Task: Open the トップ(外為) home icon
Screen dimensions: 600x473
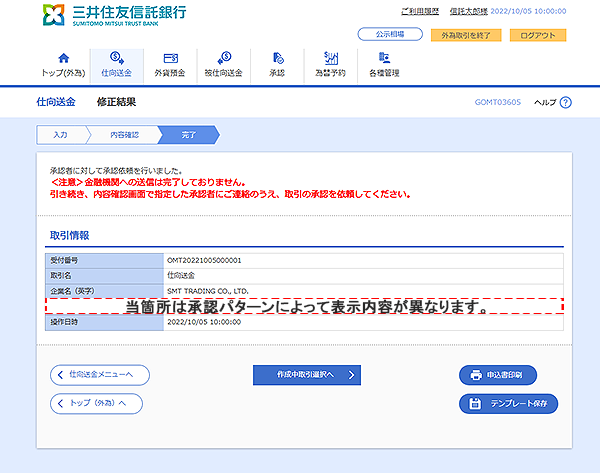Action: coord(64,58)
